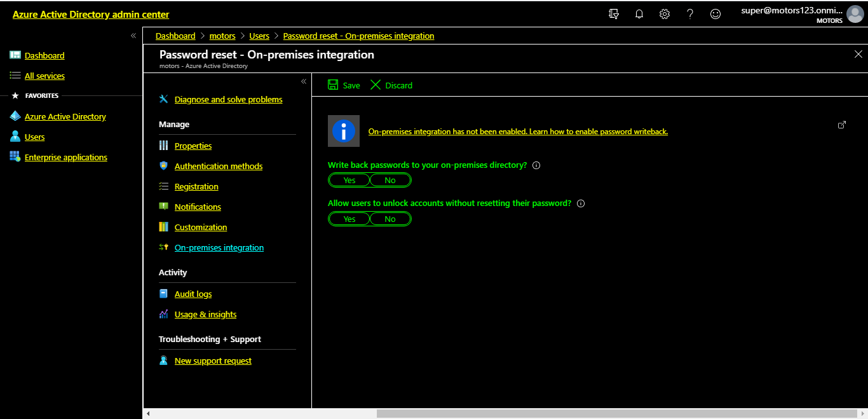Open Diagnose and solve problems

[229, 99]
